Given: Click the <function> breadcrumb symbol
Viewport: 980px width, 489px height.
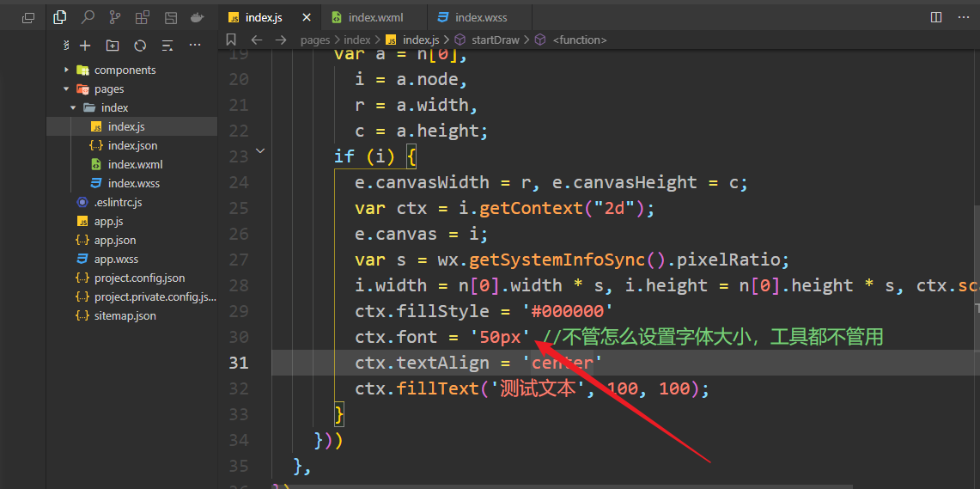Looking at the screenshot, I should coord(580,40).
